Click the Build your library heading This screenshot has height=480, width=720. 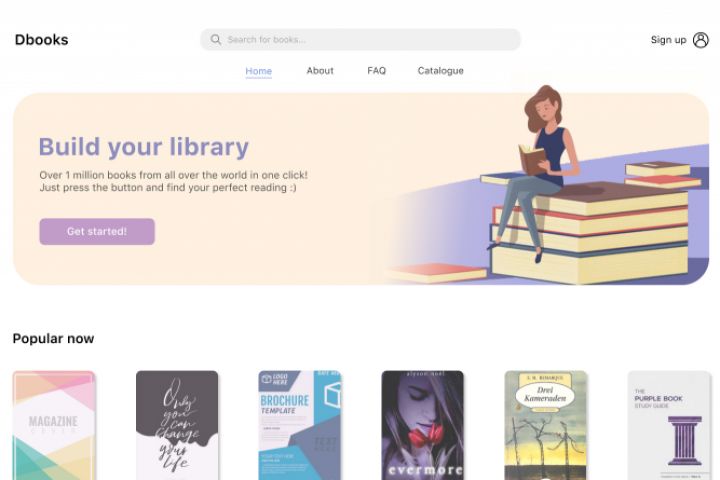(144, 147)
